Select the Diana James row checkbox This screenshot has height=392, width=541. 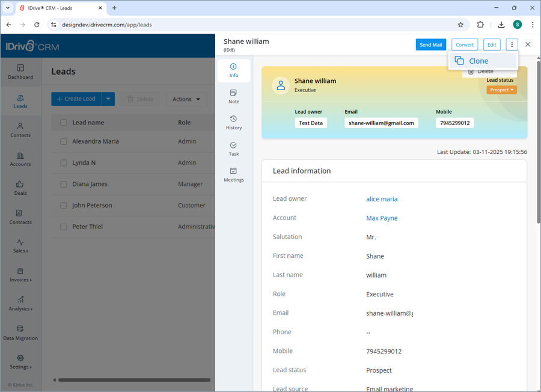click(x=63, y=184)
